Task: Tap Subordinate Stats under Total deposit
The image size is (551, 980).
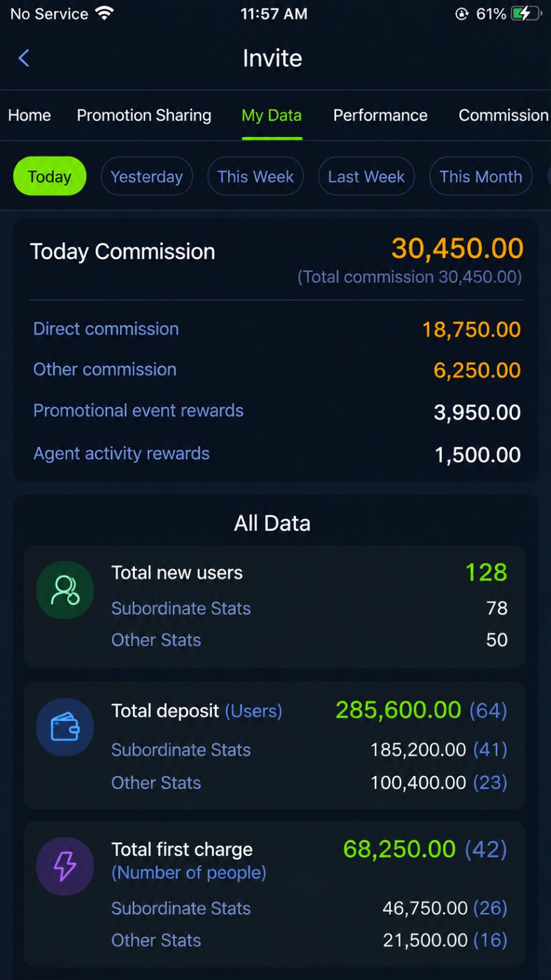Action: click(x=181, y=750)
